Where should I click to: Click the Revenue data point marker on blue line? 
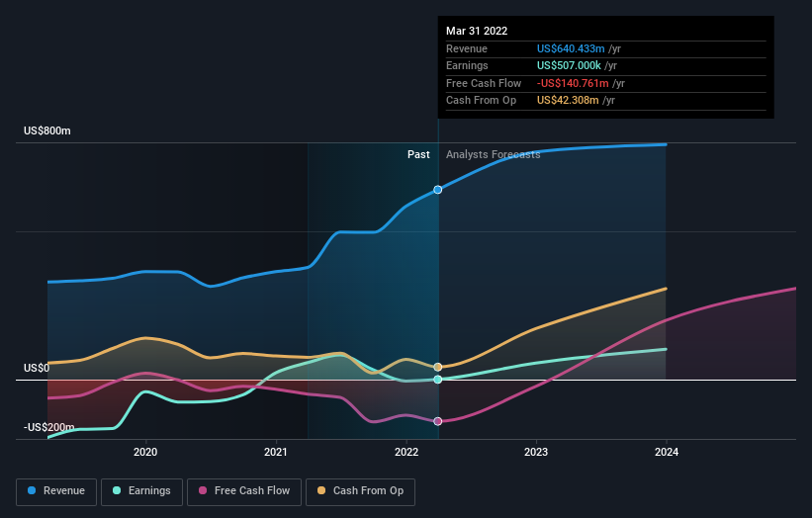(x=438, y=190)
